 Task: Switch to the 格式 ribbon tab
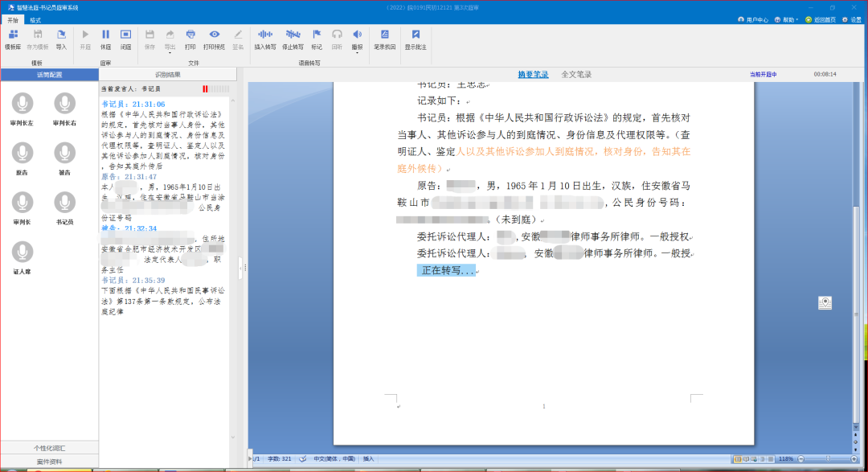35,20
